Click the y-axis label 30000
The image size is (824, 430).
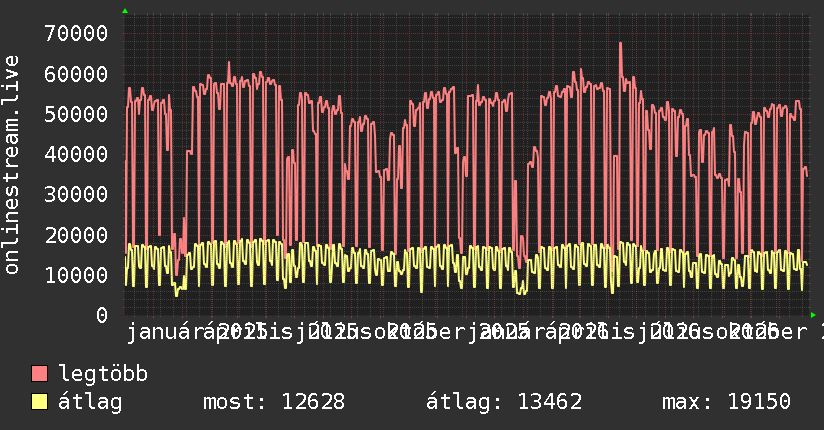76,194
